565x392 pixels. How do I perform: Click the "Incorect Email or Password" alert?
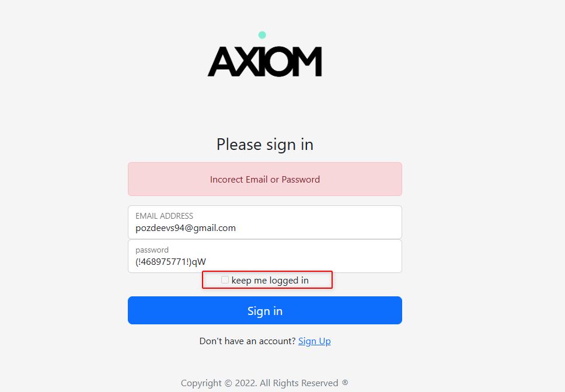pyautogui.click(x=265, y=180)
